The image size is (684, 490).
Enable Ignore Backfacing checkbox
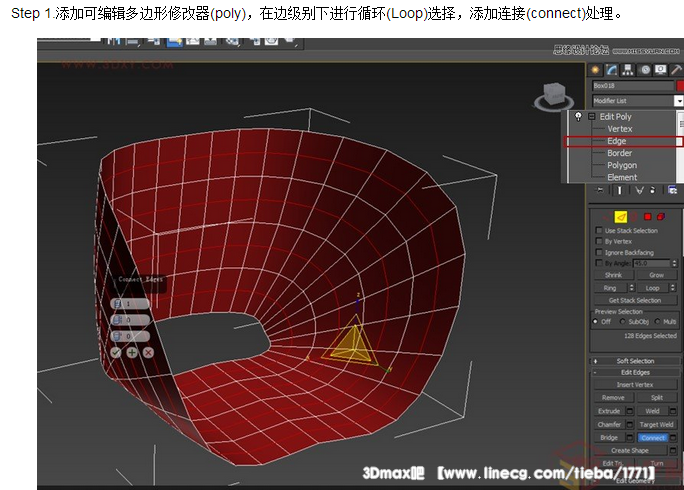599,253
